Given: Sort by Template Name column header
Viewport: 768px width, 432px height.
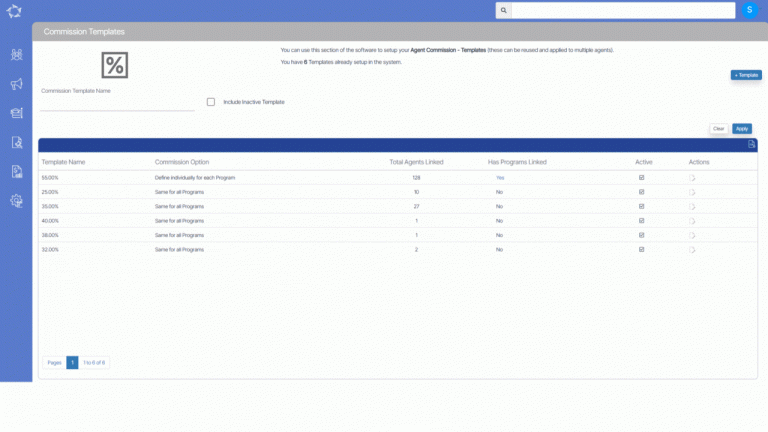Looking at the screenshot, I should pyautogui.click(x=63, y=162).
